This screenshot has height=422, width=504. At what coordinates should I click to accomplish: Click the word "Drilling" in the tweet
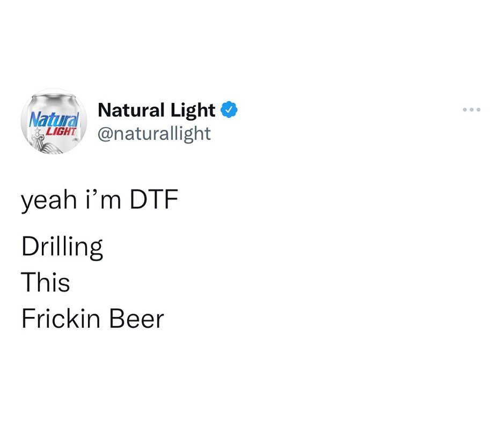click(62, 249)
